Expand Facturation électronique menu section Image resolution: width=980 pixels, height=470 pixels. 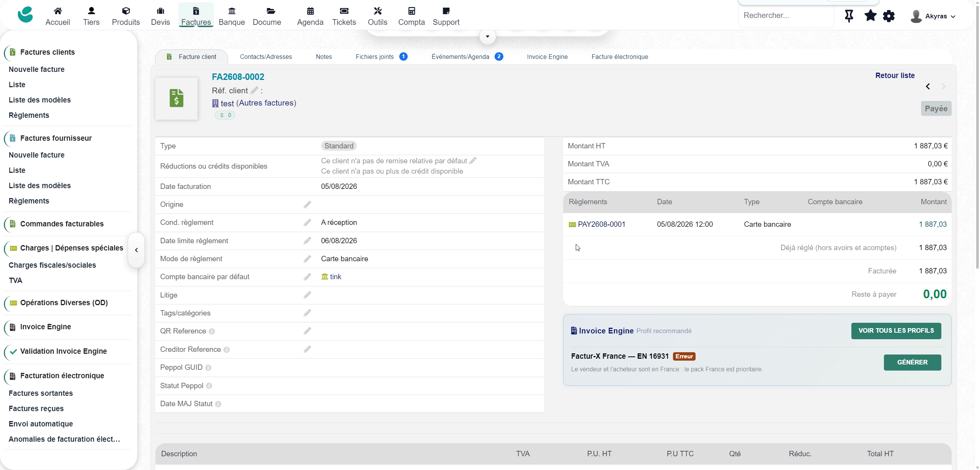[62, 376]
